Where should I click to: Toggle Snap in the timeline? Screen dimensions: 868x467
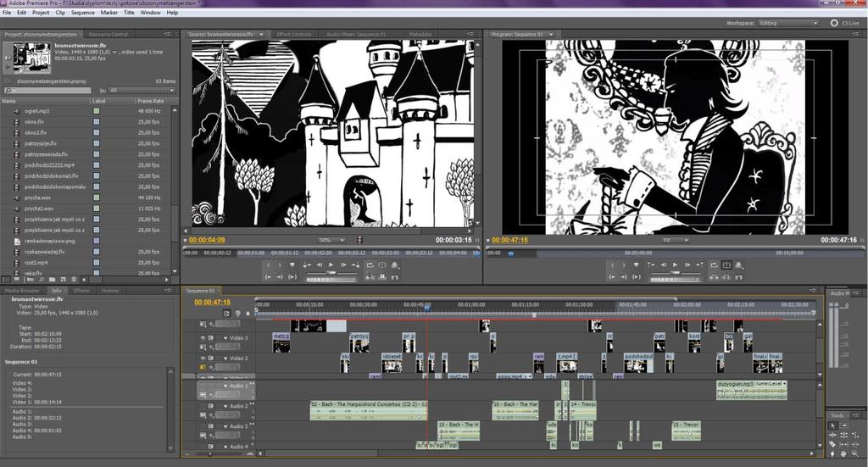[x=227, y=314]
